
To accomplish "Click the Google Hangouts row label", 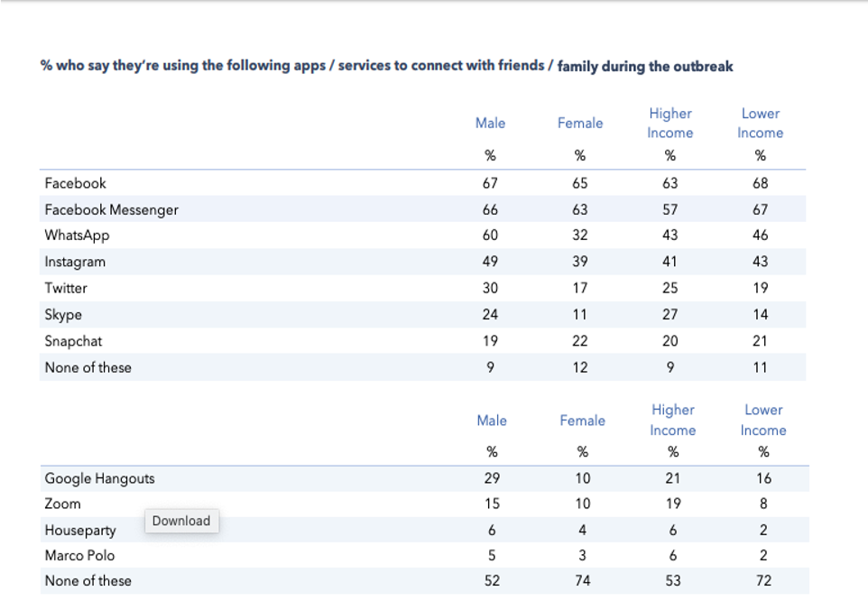I will pyautogui.click(x=99, y=478).
